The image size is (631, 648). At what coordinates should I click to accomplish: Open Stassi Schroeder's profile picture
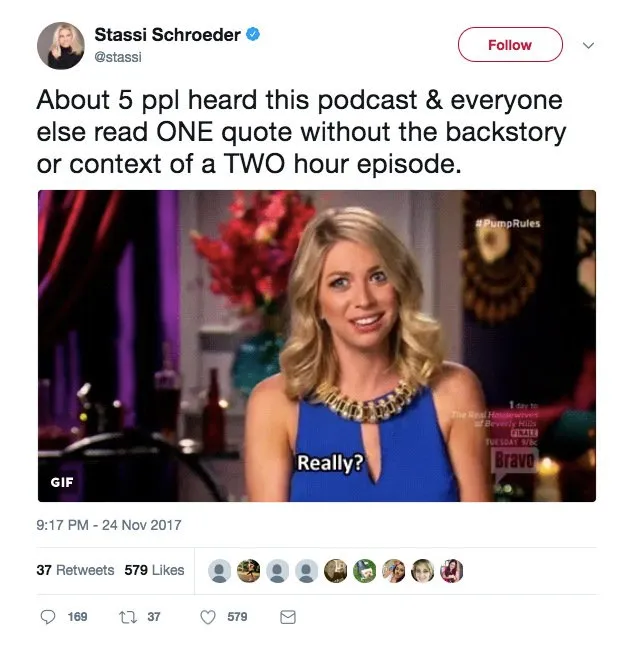(61, 46)
